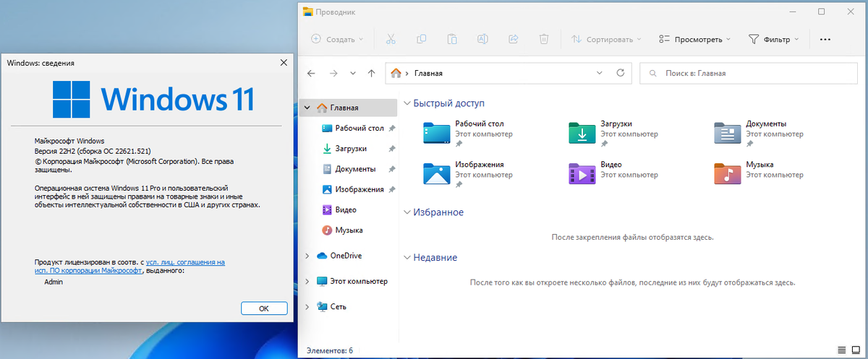
Task: Open Видео folder tile in quick access
Action: (x=613, y=174)
